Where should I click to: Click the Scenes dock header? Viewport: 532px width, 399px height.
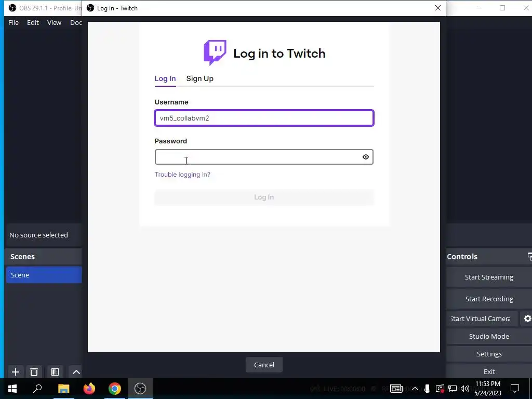(44, 257)
